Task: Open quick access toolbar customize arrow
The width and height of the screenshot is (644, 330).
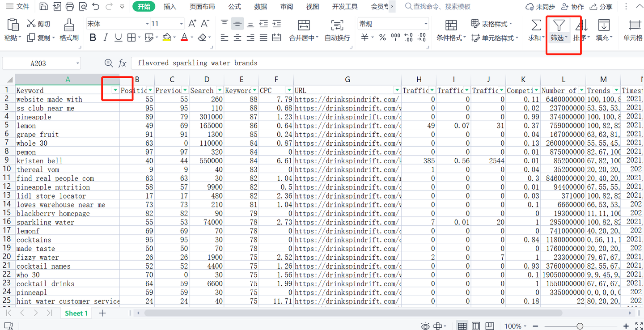Action: pos(123,7)
